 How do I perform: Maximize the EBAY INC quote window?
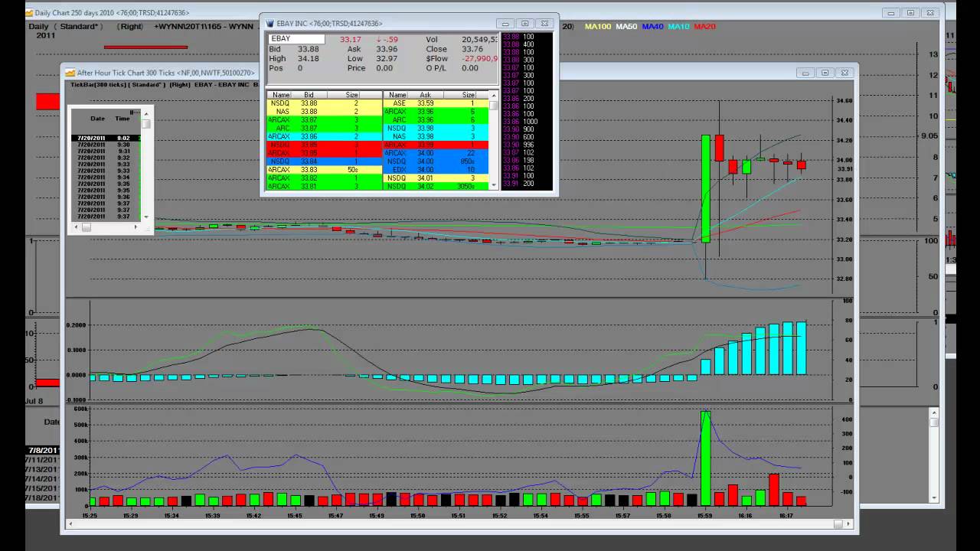tap(524, 24)
